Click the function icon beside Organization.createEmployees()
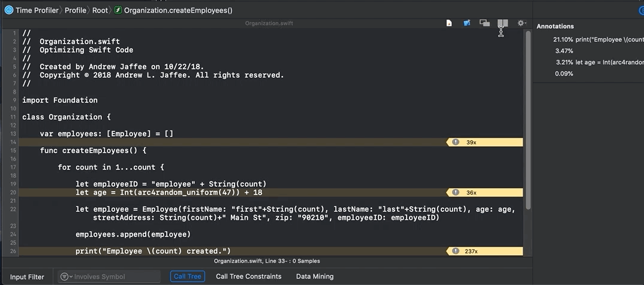The height and width of the screenshot is (285, 644). 118,10
